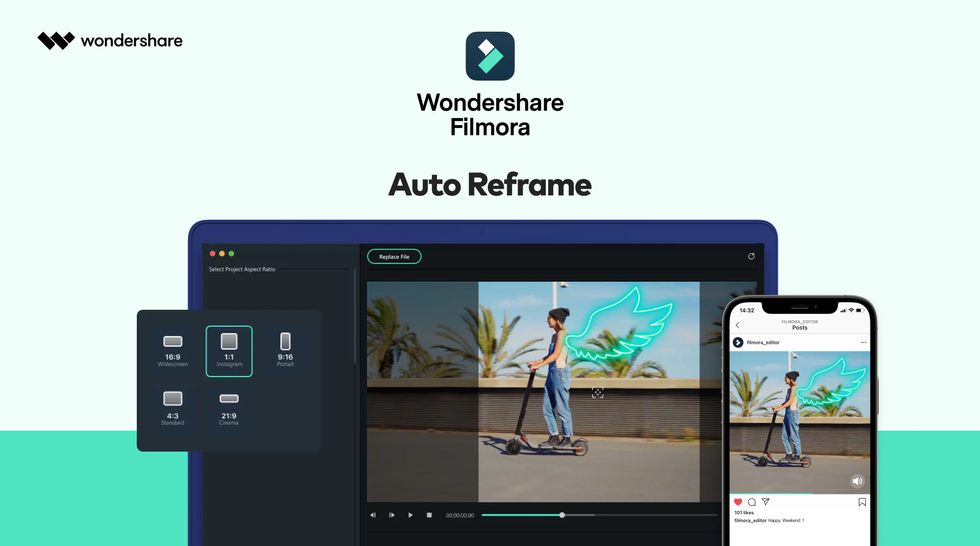Open the filmora_editor profile avatar
Viewport: 980px width, 546px height.
738,342
